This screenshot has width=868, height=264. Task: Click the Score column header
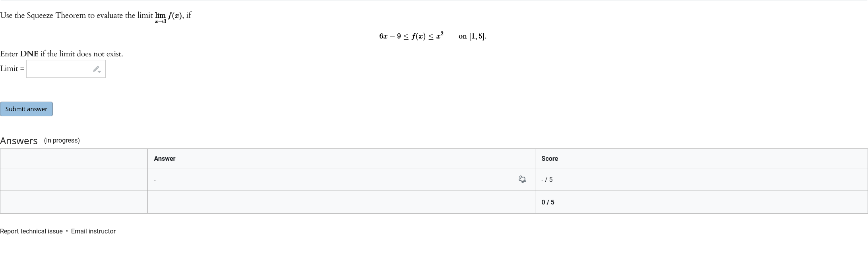[x=549, y=158]
